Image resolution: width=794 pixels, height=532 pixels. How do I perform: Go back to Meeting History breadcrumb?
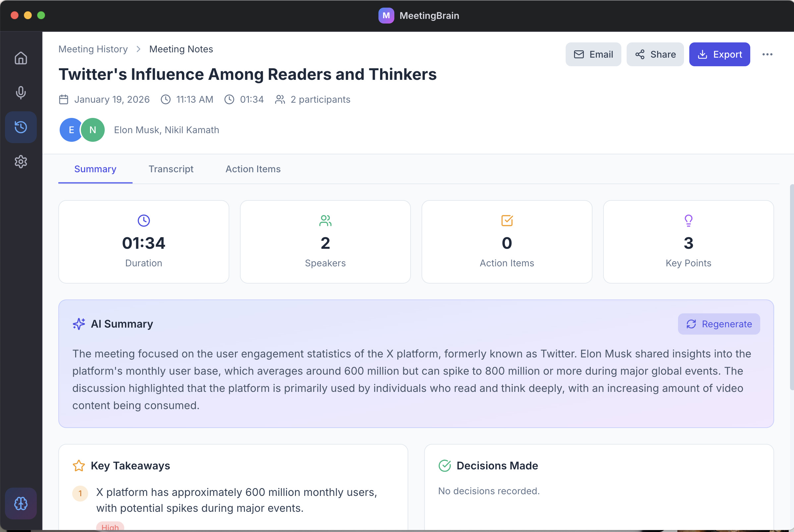(x=93, y=49)
